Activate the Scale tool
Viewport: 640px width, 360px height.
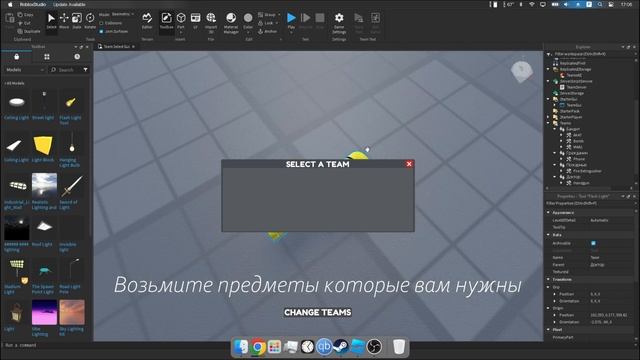point(77,21)
